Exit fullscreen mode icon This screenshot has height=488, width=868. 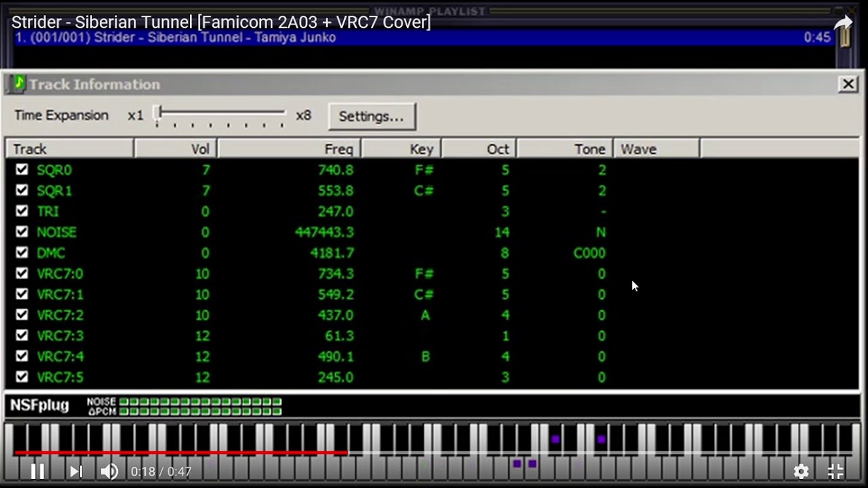(x=835, y=471)
